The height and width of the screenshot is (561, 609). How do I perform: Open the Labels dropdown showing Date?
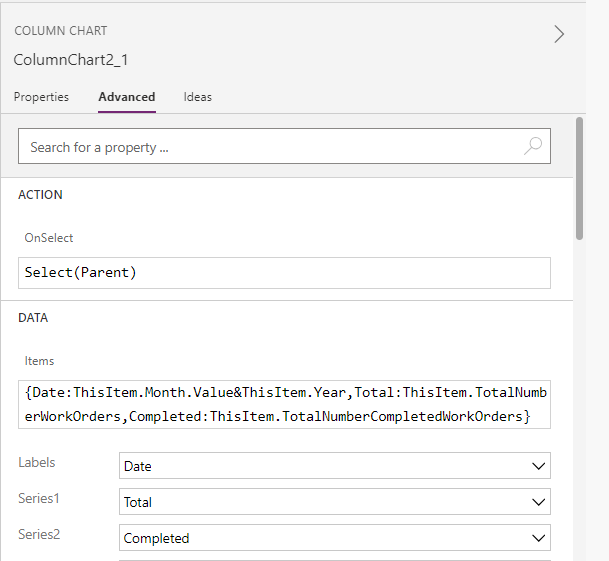pos(335,465)
